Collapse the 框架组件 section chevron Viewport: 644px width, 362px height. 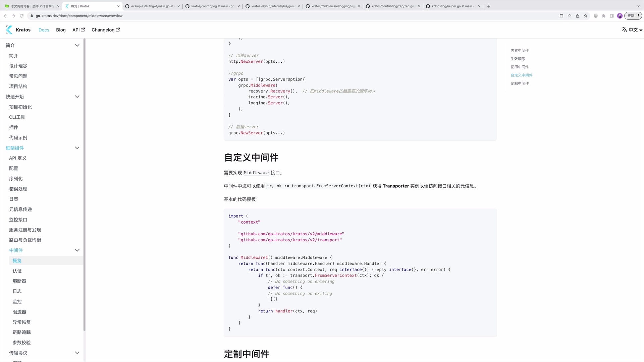(77, 148)
